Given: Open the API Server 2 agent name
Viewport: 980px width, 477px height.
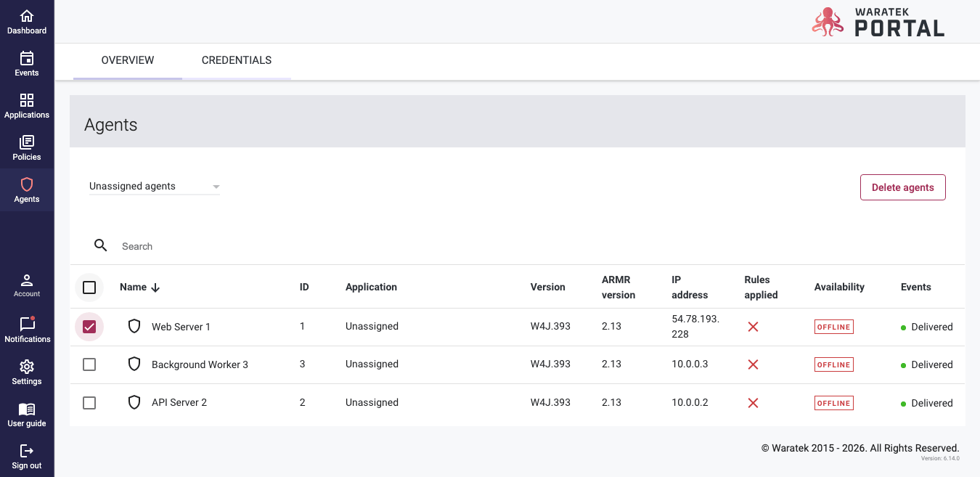Looking at the screenshot, I should pyautogui.click(x=179, y=402).
